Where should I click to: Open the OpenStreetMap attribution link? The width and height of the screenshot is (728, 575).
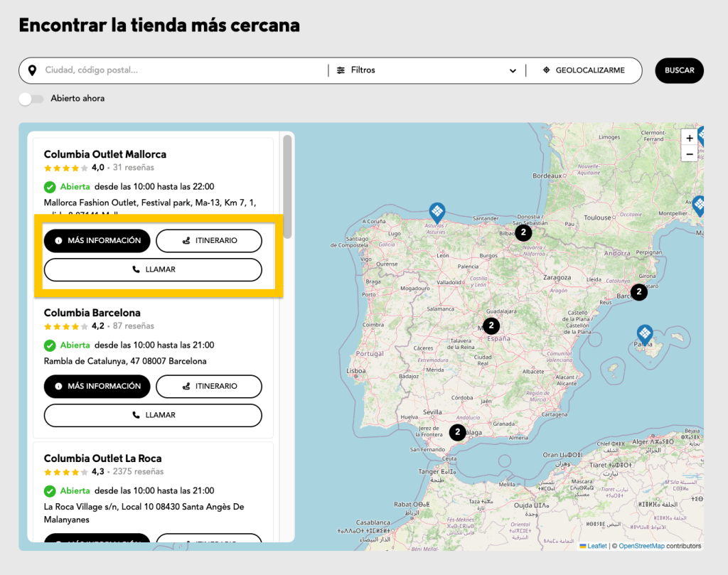click(641, 547)
